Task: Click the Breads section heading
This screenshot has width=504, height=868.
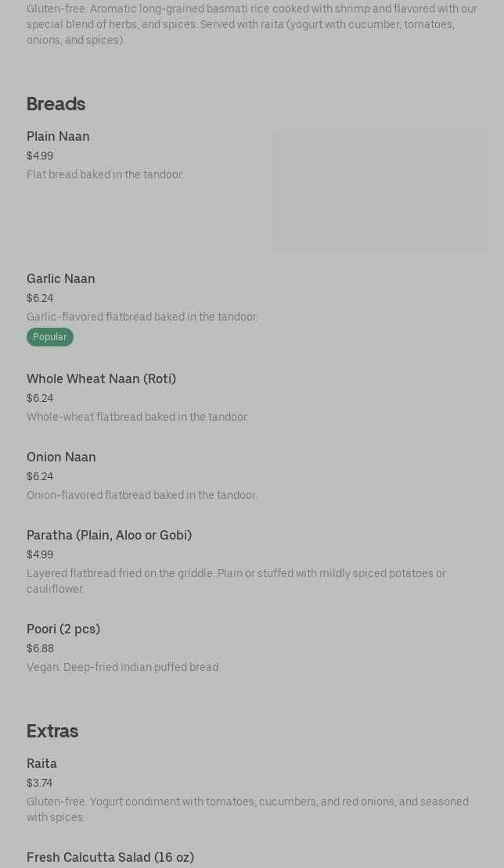Action: (x=56, y=104)
